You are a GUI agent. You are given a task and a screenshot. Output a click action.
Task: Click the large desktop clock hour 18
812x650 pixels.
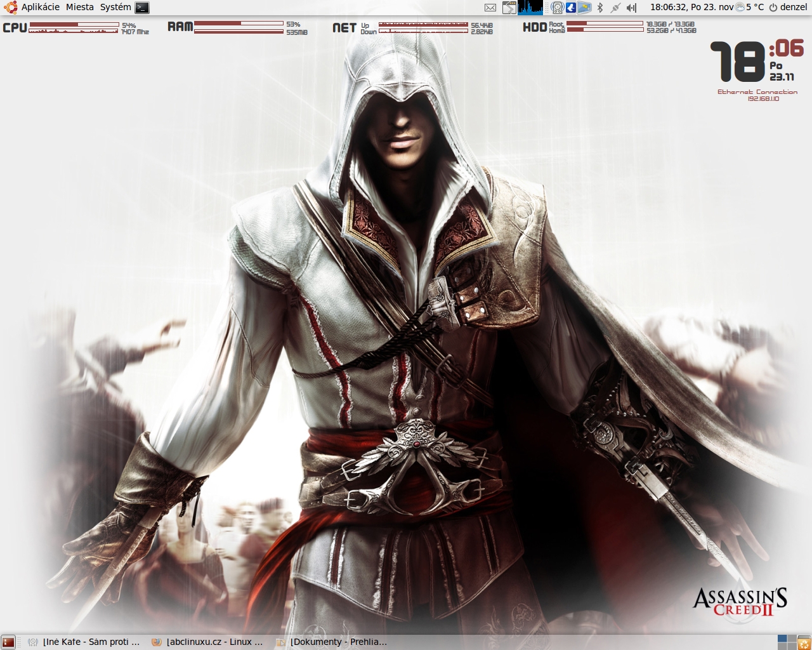[737, 62]
